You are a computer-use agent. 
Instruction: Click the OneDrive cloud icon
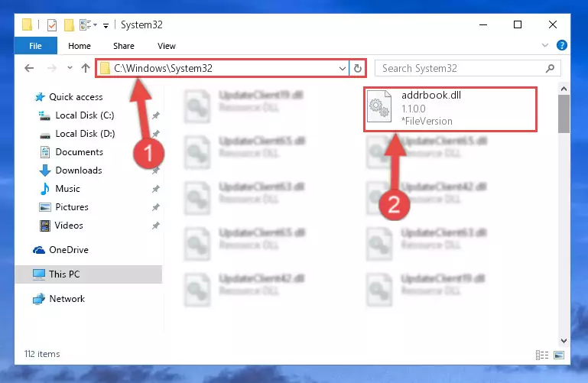39,250
